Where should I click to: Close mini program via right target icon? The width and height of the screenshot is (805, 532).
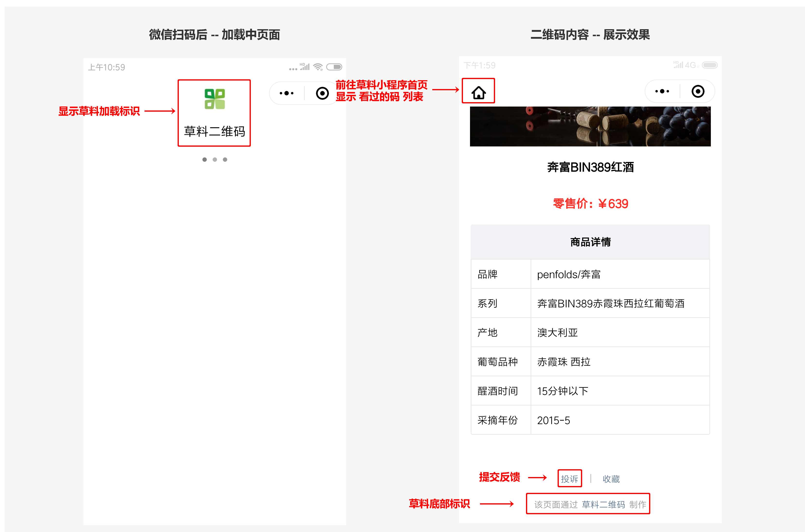point(698,91)
